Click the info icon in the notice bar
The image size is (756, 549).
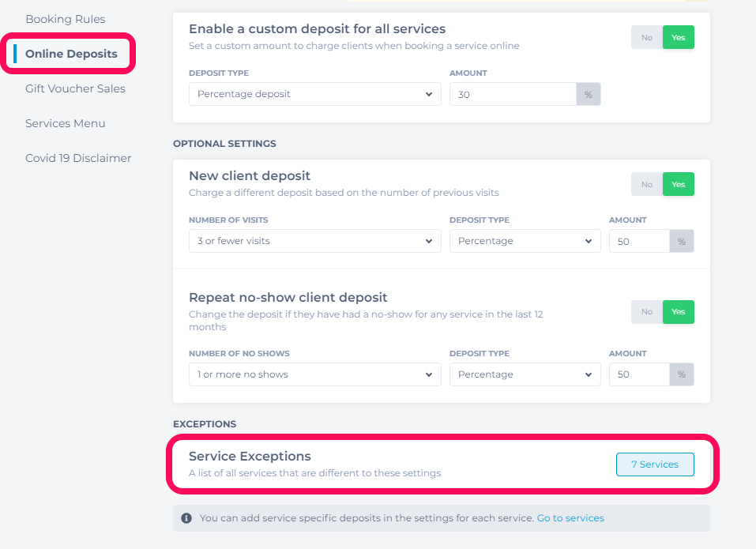point(186,518)
